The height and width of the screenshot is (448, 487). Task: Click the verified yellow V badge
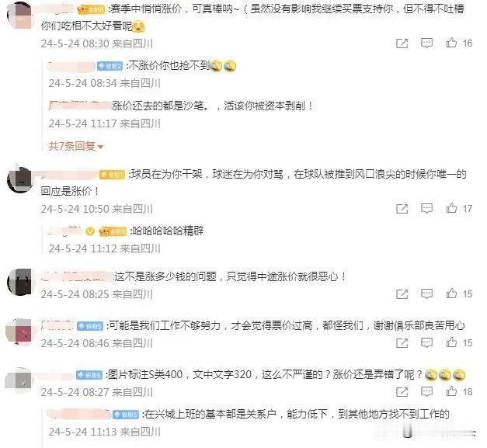tap(90, 231)
